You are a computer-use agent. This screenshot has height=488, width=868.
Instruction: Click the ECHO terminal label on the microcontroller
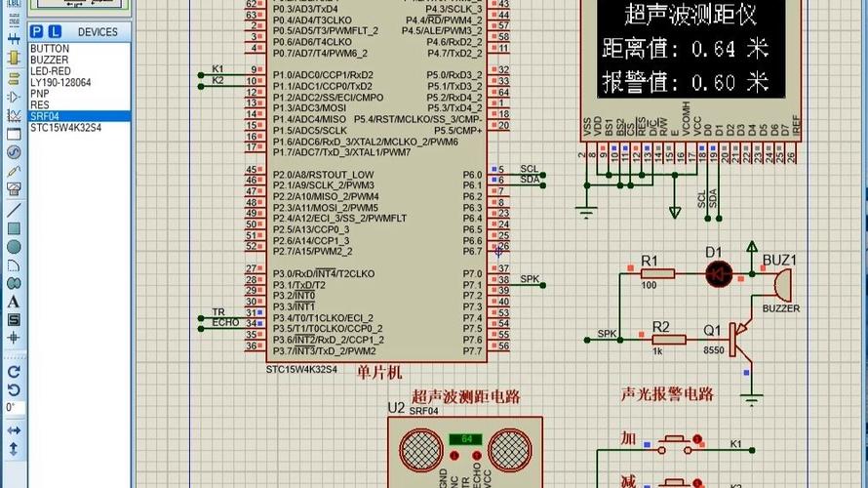pos(225,322)
